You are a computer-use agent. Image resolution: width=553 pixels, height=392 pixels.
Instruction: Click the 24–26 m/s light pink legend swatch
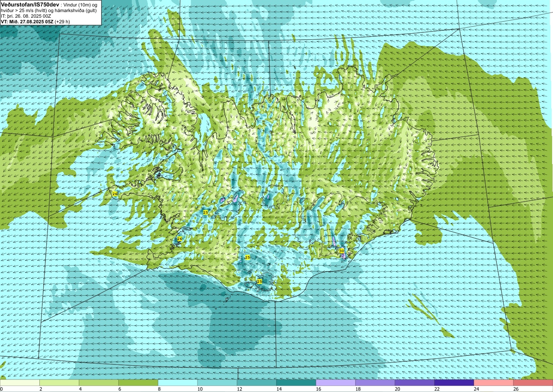(x=494, y=383)
